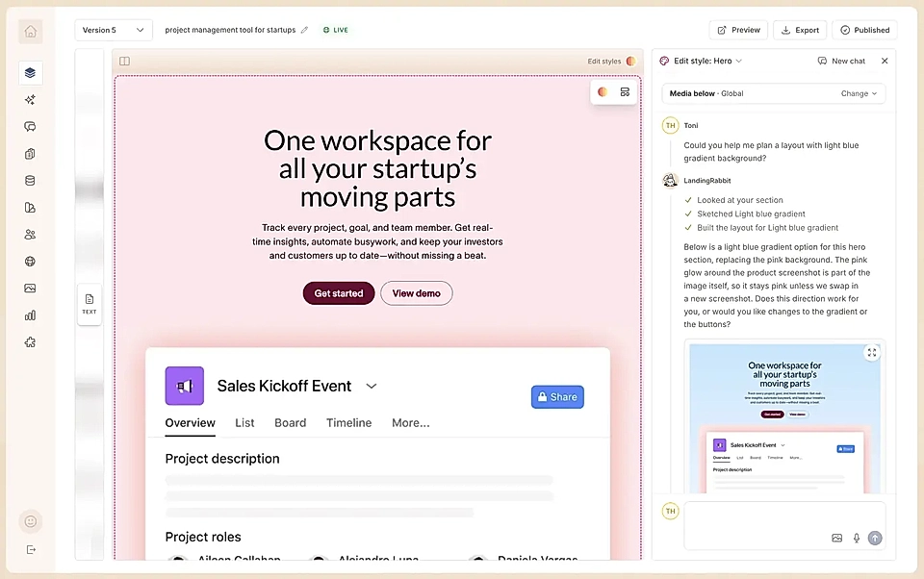
Task: Click the pencil icon to rename project
Action: pos(304,30)
